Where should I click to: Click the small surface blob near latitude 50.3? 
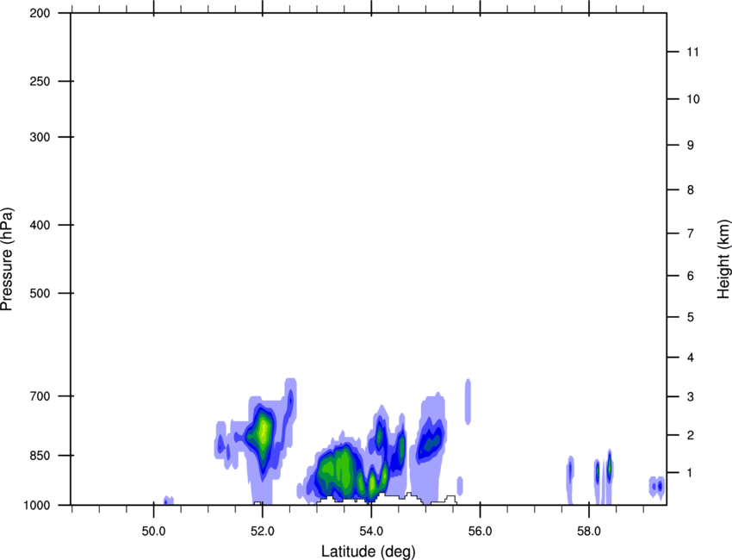click(x=169, y=501)
